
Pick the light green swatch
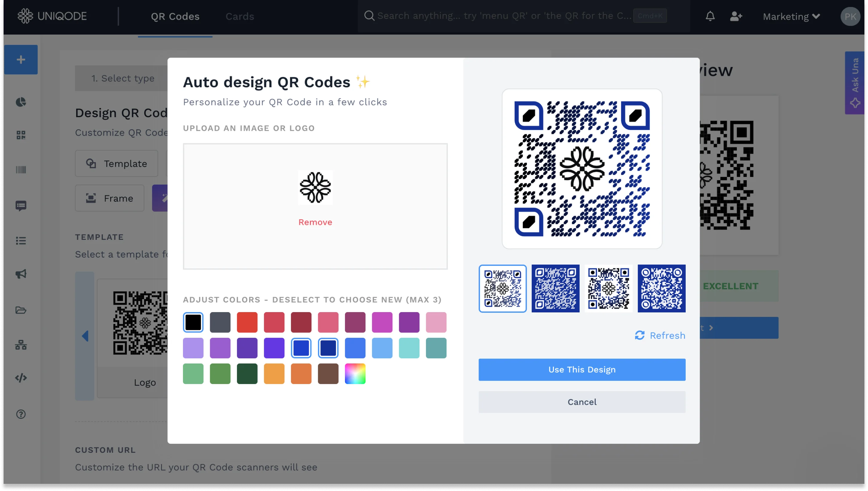click(x=193, y=374)
